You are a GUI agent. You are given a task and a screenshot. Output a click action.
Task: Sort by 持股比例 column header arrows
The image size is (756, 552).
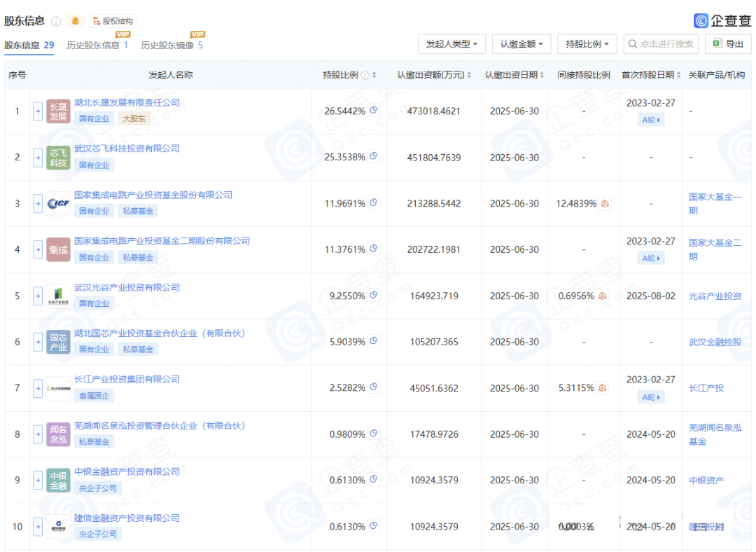374,75
